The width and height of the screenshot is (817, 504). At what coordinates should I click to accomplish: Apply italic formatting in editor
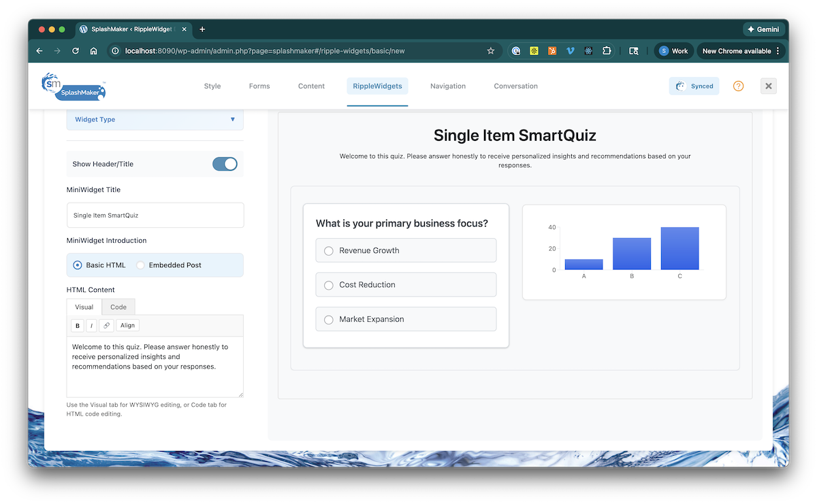[x=91, y=326]
